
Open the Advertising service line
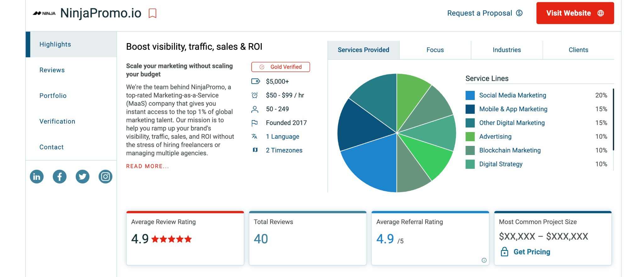coord(495,136)
